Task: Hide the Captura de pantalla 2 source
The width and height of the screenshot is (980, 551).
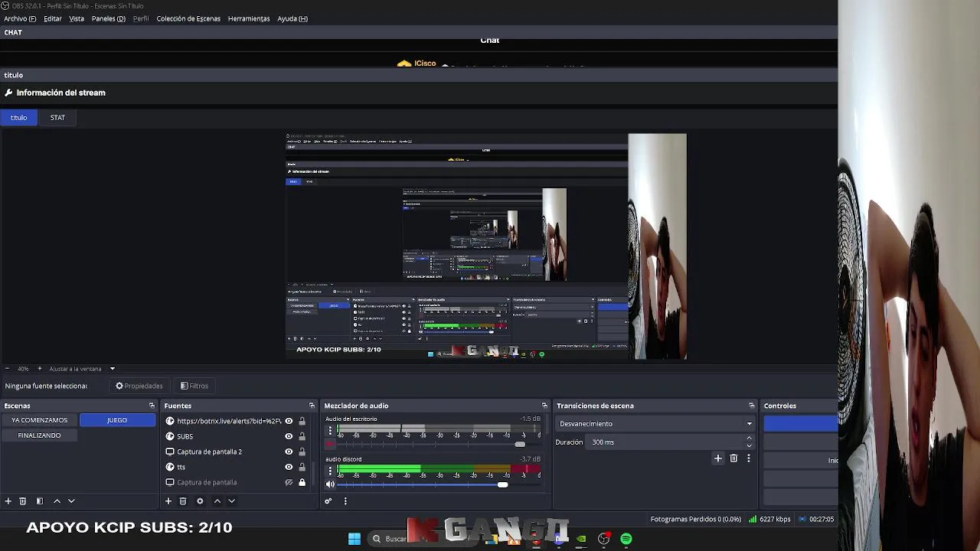Action: 289,452
